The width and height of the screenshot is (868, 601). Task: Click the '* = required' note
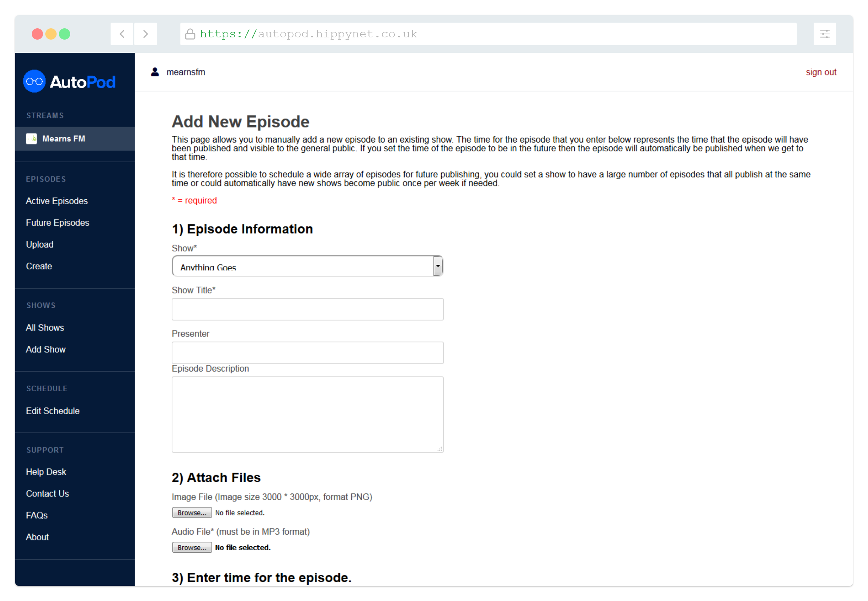tap(194, 200)
